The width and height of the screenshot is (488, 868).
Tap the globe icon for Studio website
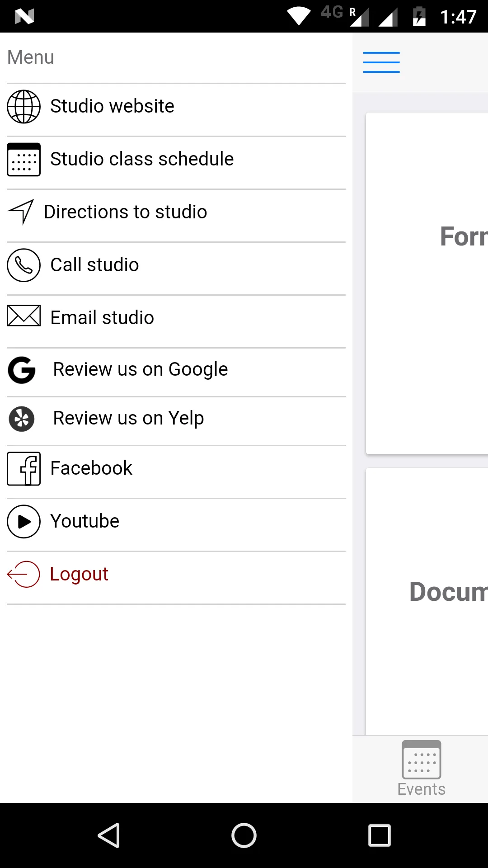(23, 107)
